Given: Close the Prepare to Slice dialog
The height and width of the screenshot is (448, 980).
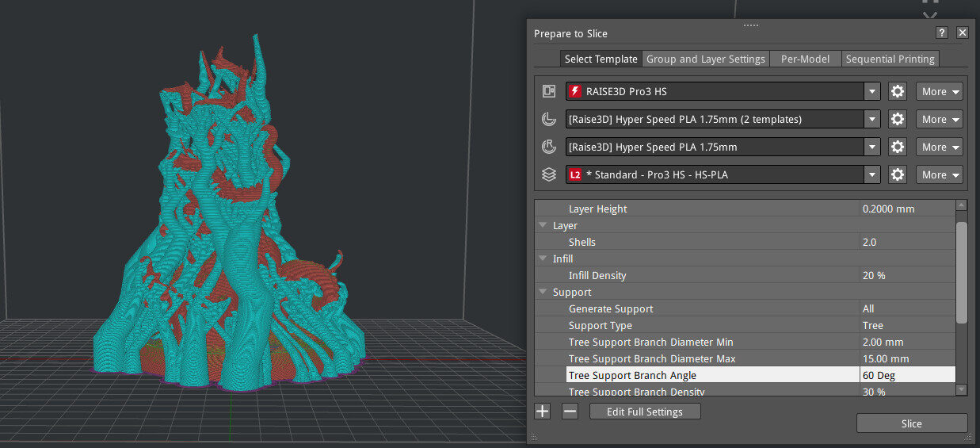Looking at the screenshot, I should [962, 33].
